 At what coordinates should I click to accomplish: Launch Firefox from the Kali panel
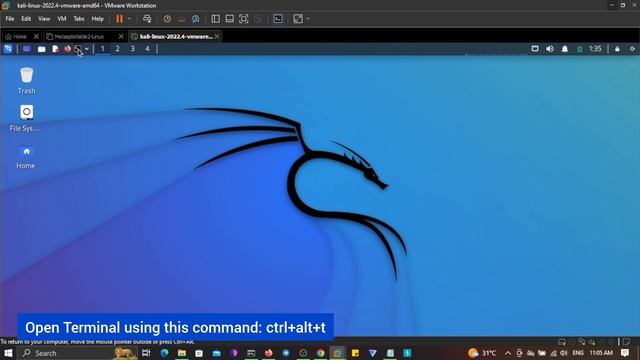[x=67, y=49]
